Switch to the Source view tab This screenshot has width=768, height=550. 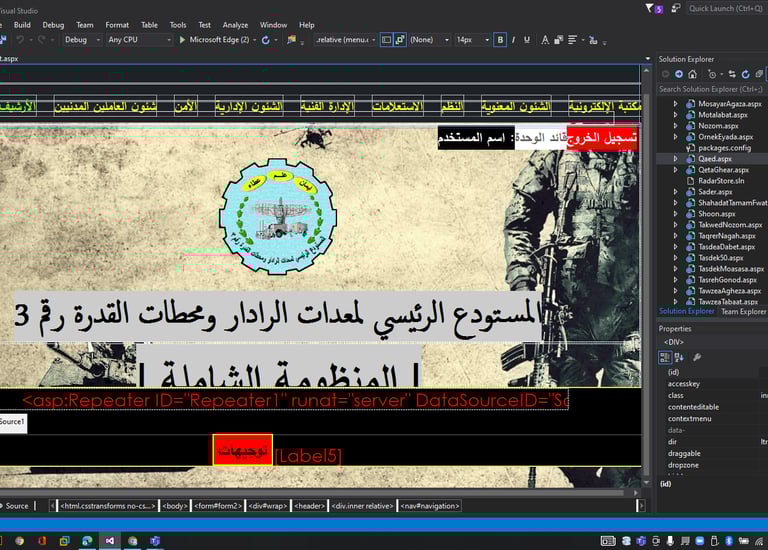16,506
